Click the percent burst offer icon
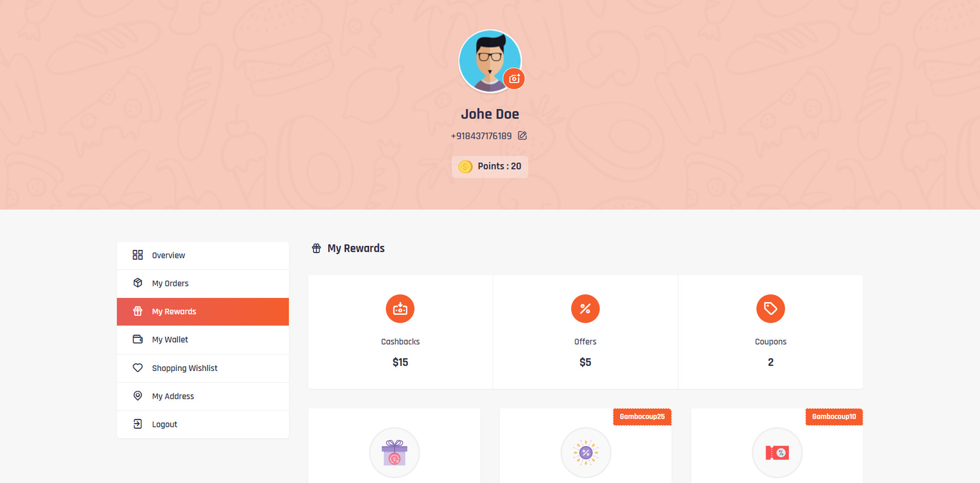The width and height of the screenshot is (980, 483). click(586, 453)
